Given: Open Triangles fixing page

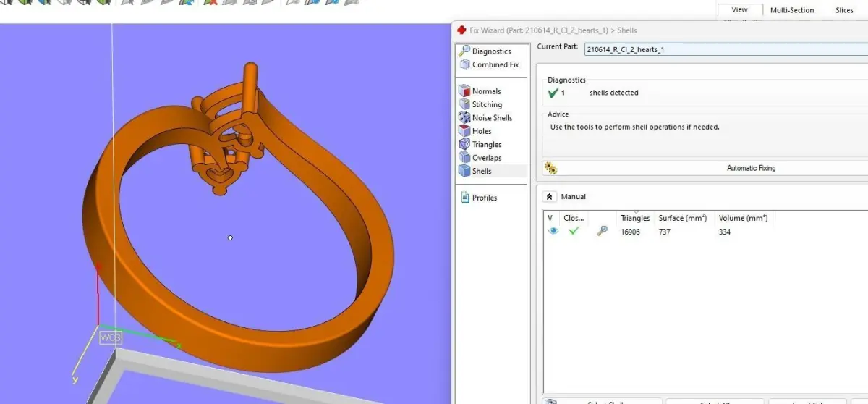Looking at the screenshot, I should (480, 144).
